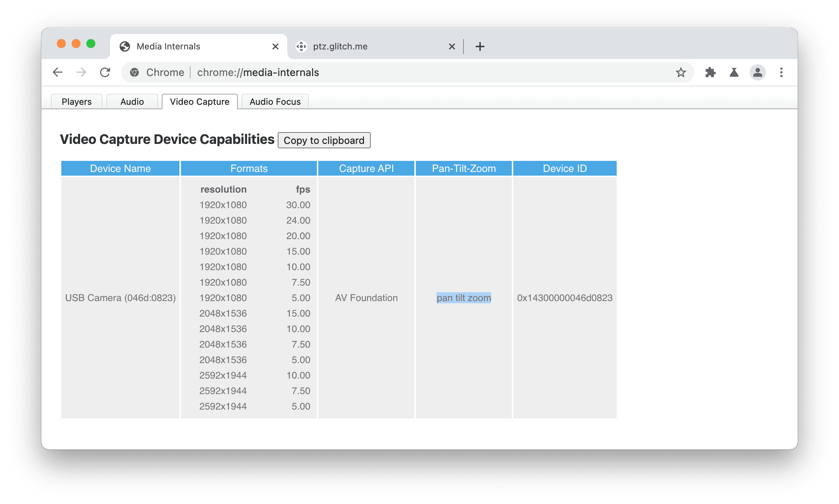
Task: Click the Video Capture tab
Action: click(200, 101)
